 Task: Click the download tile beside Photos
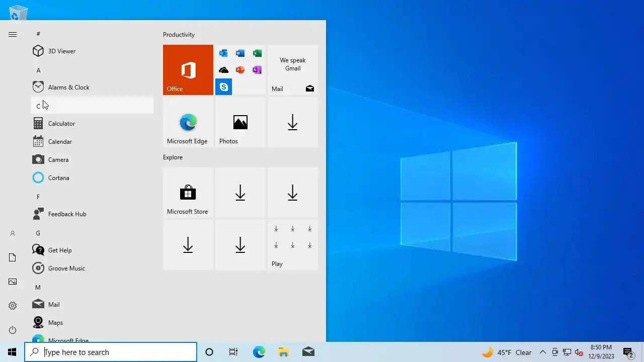pyautogui.click(x=293, y=122)
